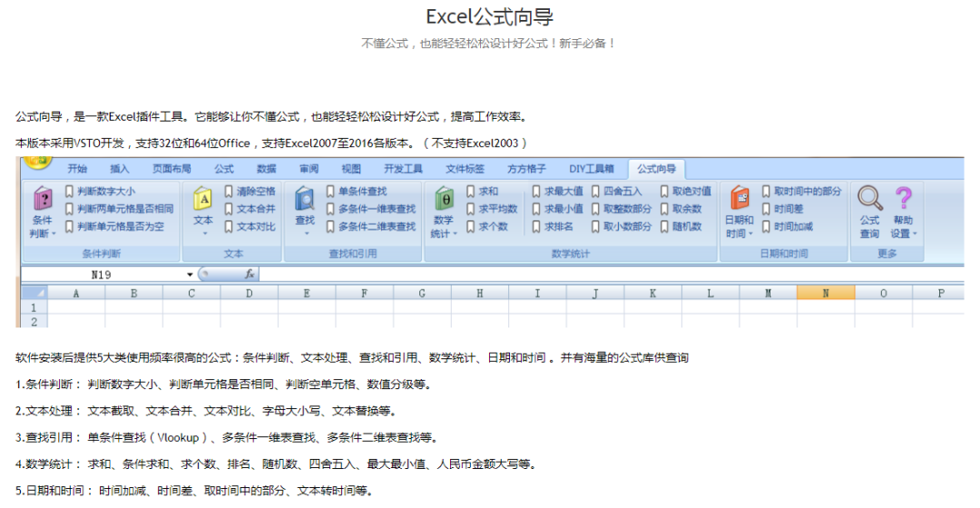Click the 求最大值 command

tap(557, 191)
